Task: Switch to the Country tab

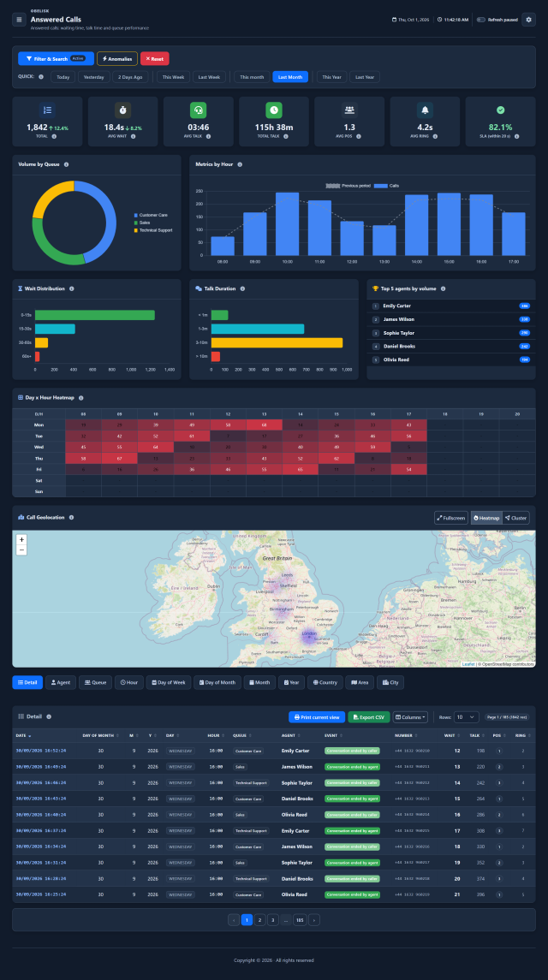Action: coord(325,682)
